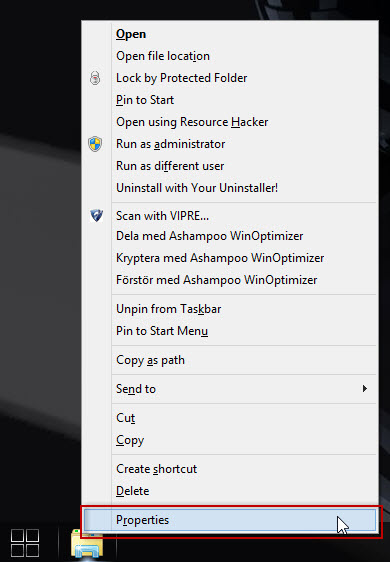
Task: Choose Uninstall with Your Uninstaller!
Action: (230, 188)
